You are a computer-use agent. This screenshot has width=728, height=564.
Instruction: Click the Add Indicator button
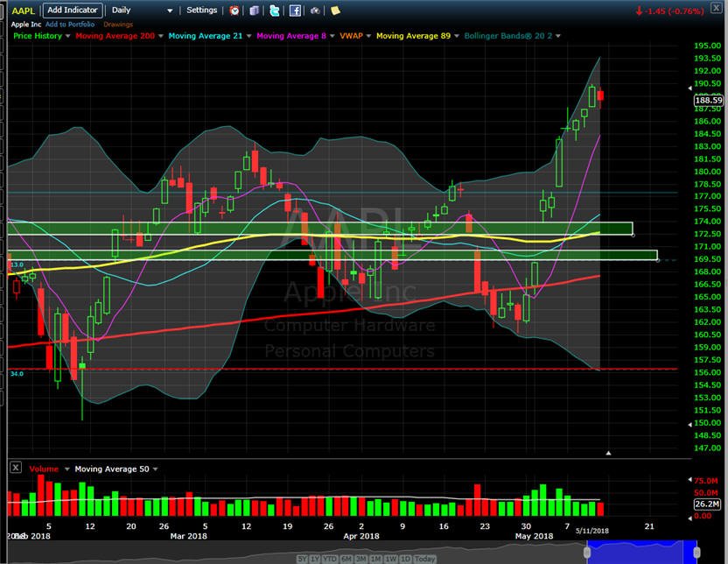73,11
